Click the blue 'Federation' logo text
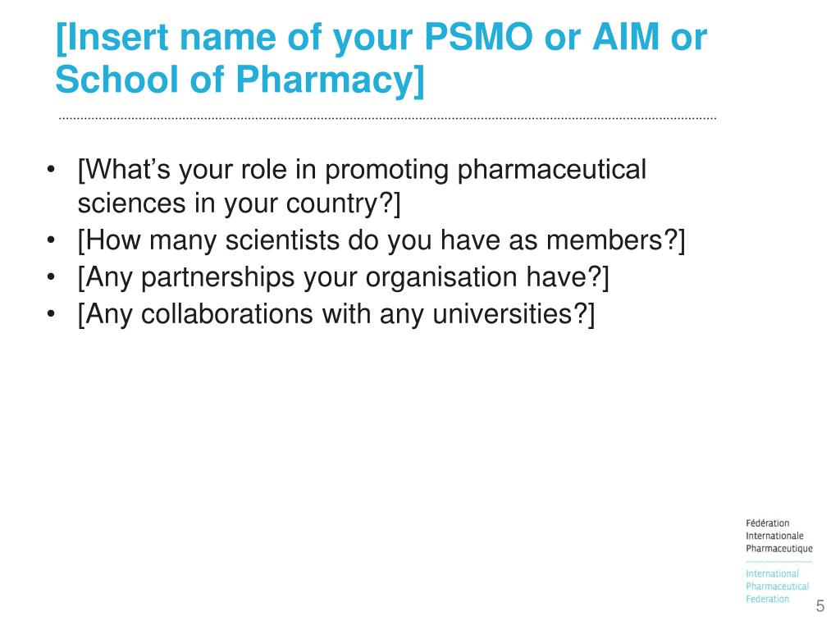This screenshot has width=840, height=630. tap(767, 599)
